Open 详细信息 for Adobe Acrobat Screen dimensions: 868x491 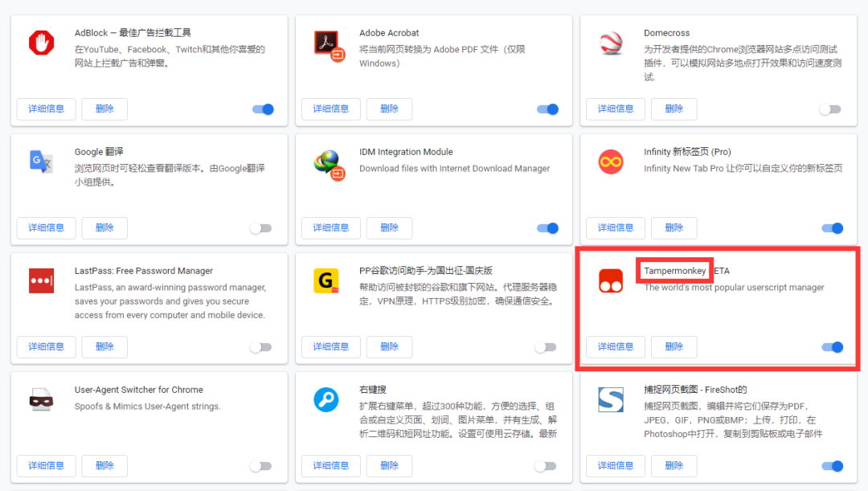[331, 109]
